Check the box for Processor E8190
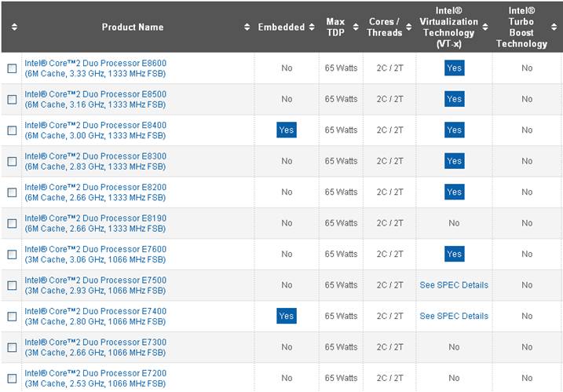This screenshot has width=563, height=392. pyautogui.click(x=13, y=223)
